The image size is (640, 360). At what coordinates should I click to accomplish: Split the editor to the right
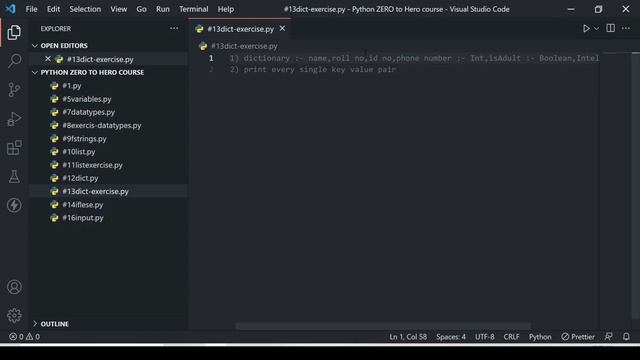pyautogui.click(x=611, y=28)
